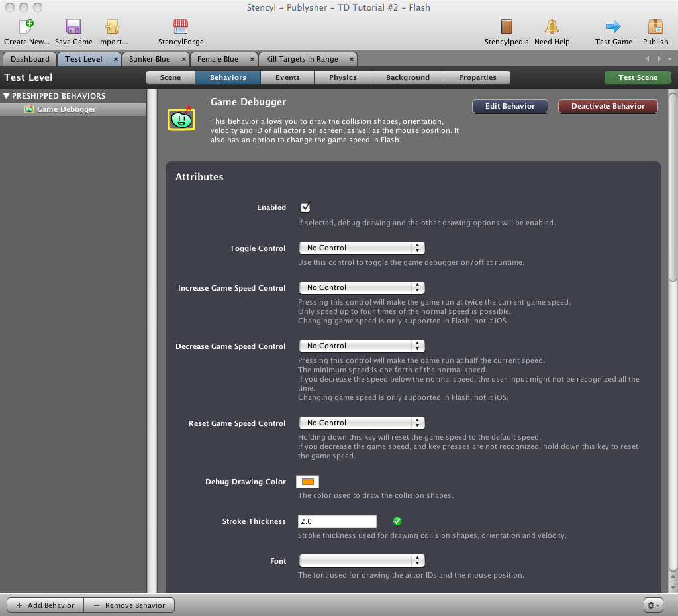Image resolution: width=678 pixels, height=616 pixels.
Task: Open Increase Game Speed Control dropdown
Action: click(362, 287)
